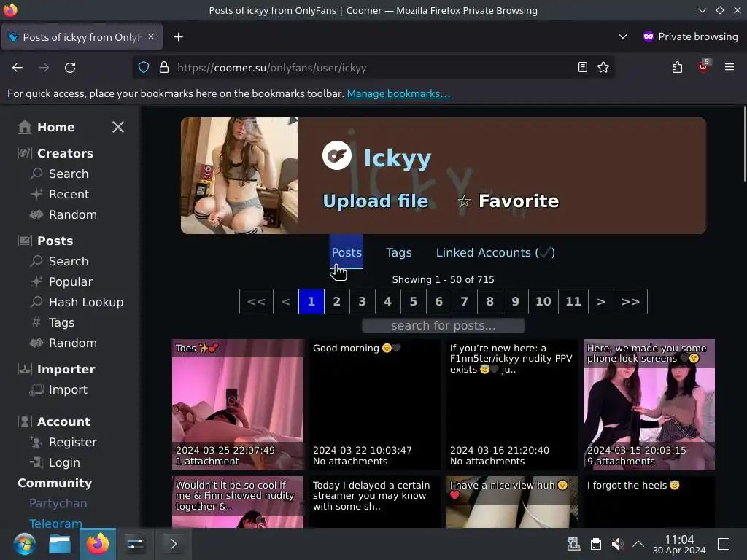Viewport: 747px width, 560px height.
Task: Open 'Good morning' post card
Action: coord(375,404)
